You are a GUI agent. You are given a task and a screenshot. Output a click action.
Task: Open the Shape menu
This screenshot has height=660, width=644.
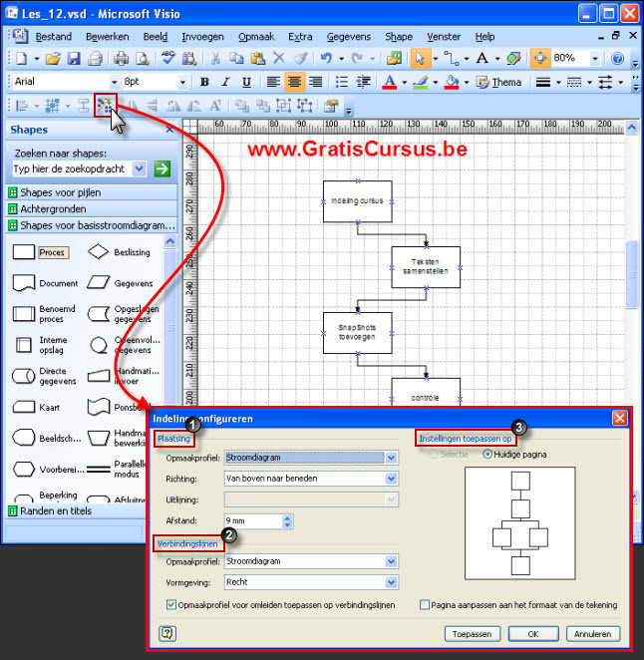point(399,37)
